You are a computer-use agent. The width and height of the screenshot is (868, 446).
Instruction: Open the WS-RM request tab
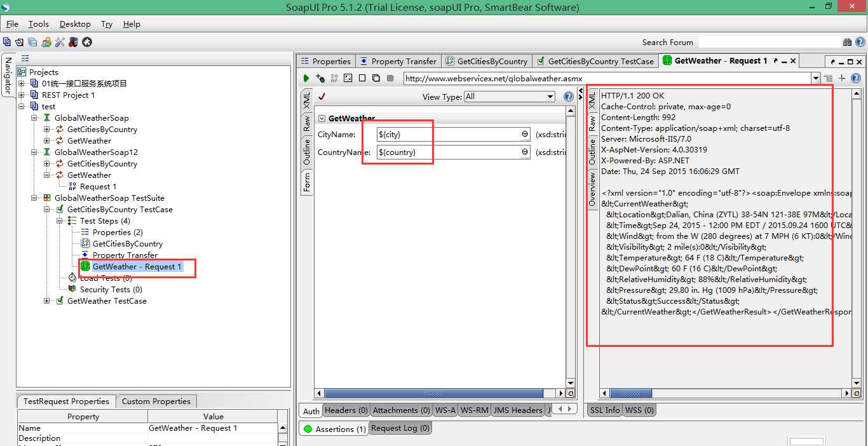(x=474, y=410)
